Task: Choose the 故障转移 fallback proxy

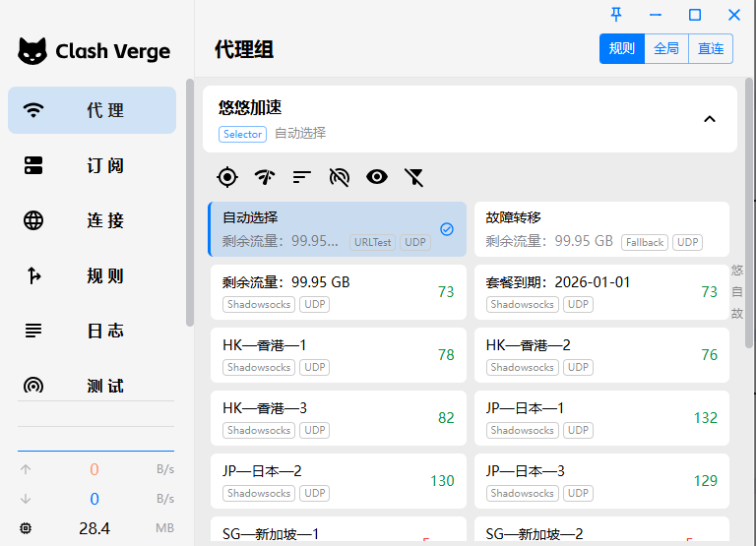Action: [600, 229]
